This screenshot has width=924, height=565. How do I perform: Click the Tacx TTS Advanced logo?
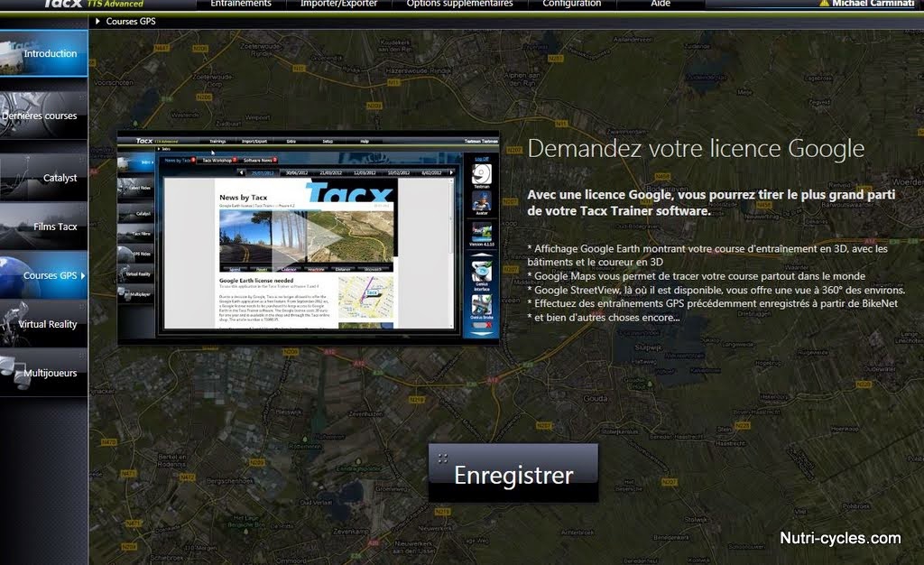(x=93, y=5)
